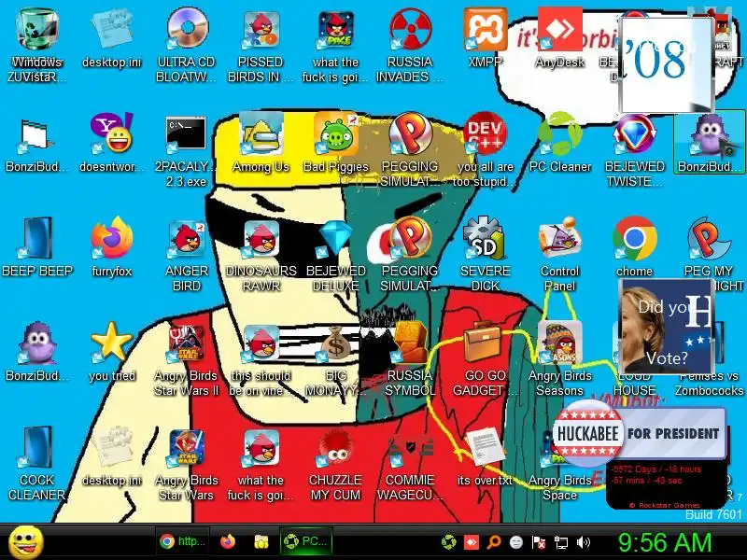
Task: Open the folder icon on the taskbar
Action: (x=261, y=542)
